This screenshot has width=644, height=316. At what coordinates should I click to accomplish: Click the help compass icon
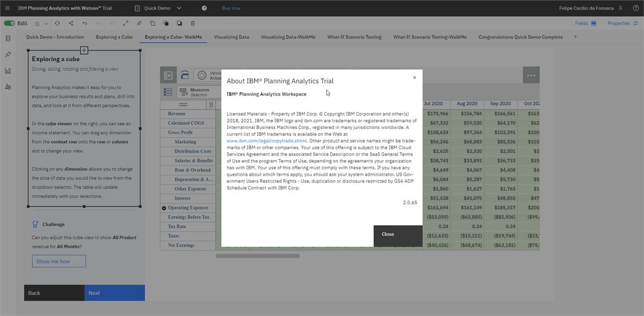coord(204,8)
